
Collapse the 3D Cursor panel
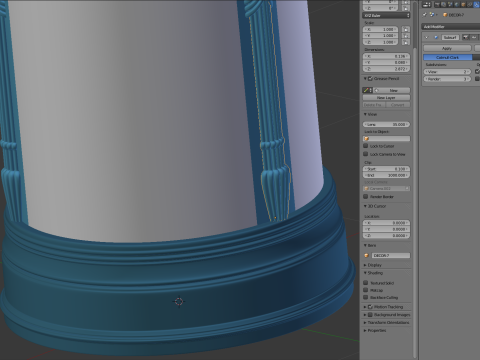[366, 206]
